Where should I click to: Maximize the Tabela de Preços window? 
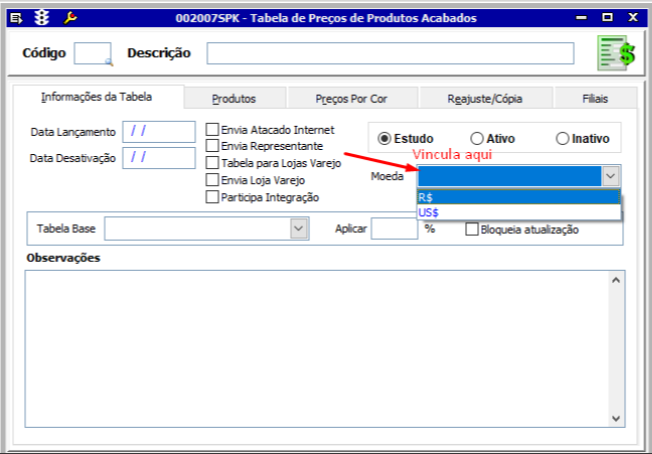pos(607,17)
